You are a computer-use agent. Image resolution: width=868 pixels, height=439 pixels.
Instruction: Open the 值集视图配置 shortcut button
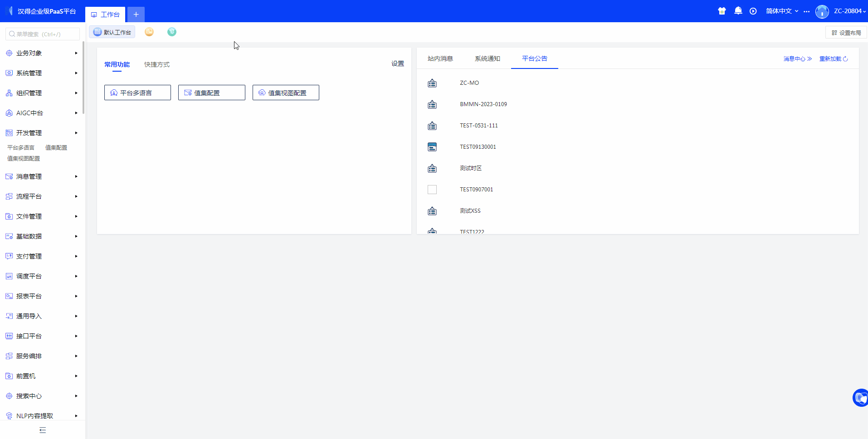pos(286,93)
